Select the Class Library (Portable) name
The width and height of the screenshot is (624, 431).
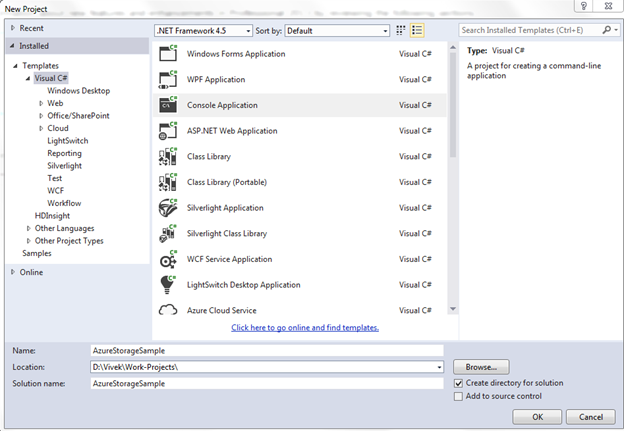[227, 182]
